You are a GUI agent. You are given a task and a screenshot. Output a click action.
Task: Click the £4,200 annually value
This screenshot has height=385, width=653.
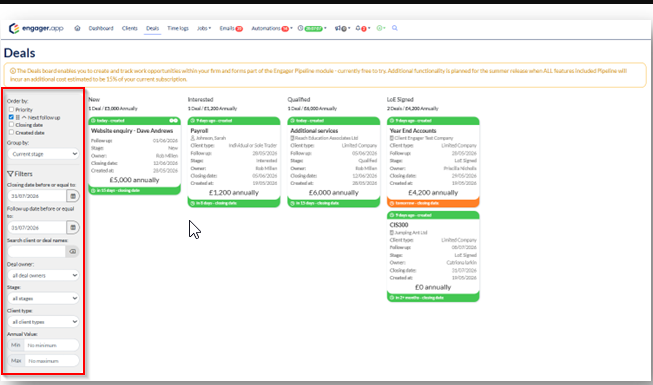433,192
